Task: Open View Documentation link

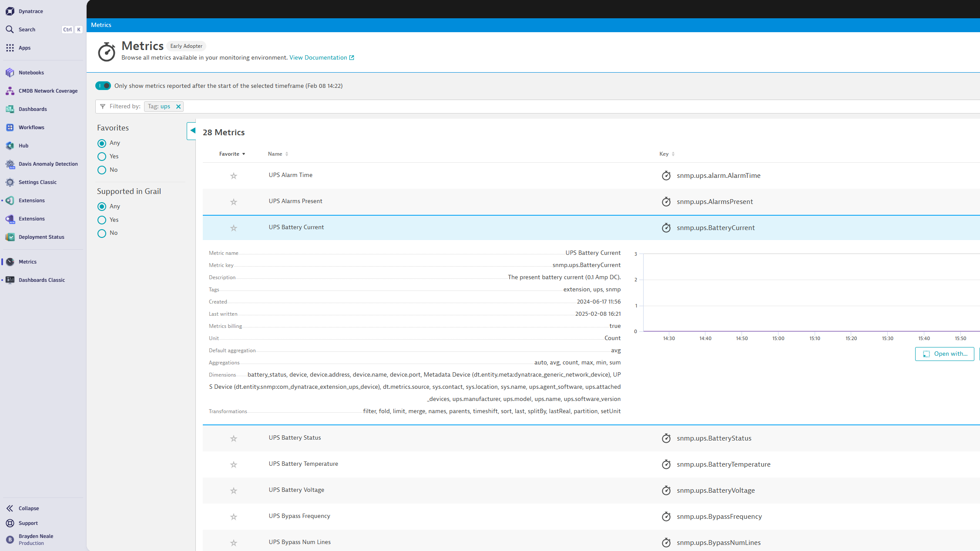Action: click(x=322, y=57)
